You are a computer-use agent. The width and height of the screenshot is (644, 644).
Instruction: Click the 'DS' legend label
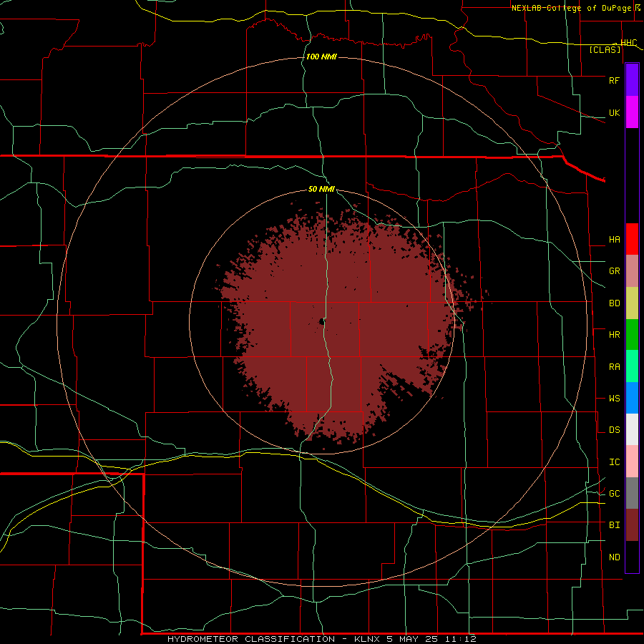click(x=614, y=429)
